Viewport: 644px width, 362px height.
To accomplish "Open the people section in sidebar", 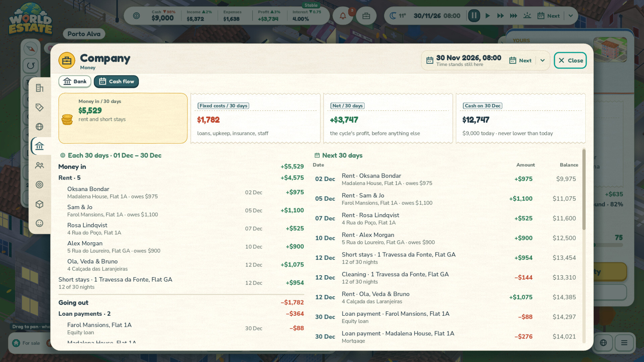I will click(40, 165).
